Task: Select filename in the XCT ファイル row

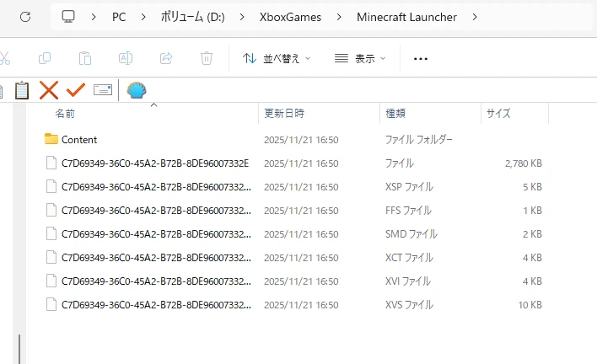Action: coord(156,258)
